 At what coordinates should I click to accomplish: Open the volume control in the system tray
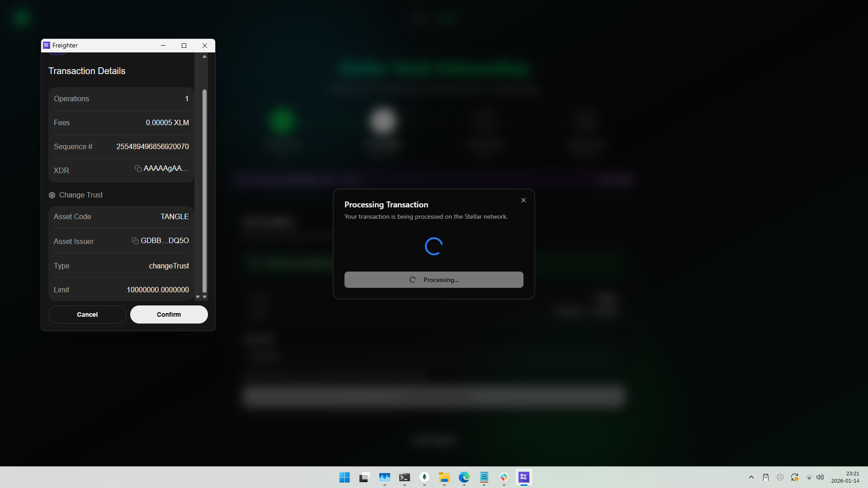click(821, 477)
